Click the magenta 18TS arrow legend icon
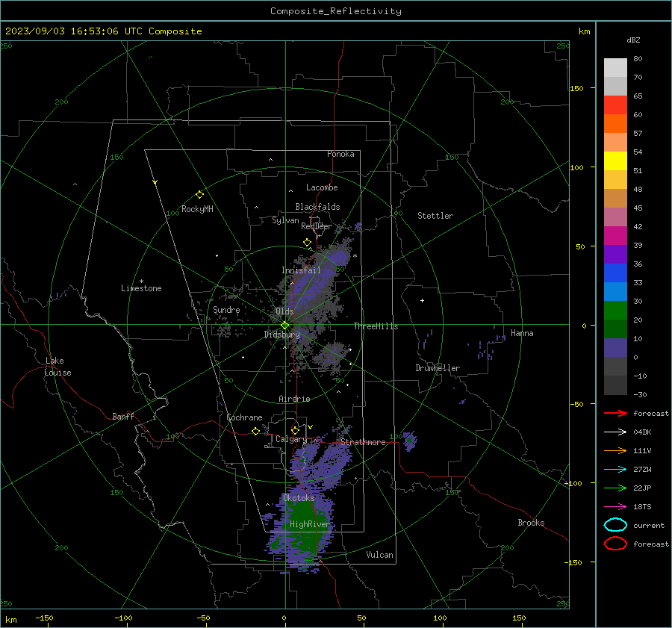Image resolution: width=672 pixels, height=628 pixels. pyautogui.click(x=615, y=507)
